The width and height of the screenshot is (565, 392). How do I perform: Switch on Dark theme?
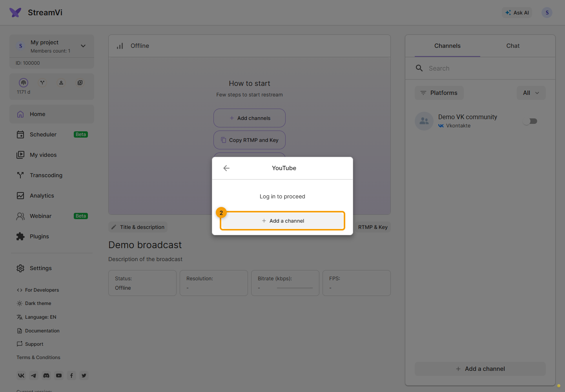[x=34, y=303]
